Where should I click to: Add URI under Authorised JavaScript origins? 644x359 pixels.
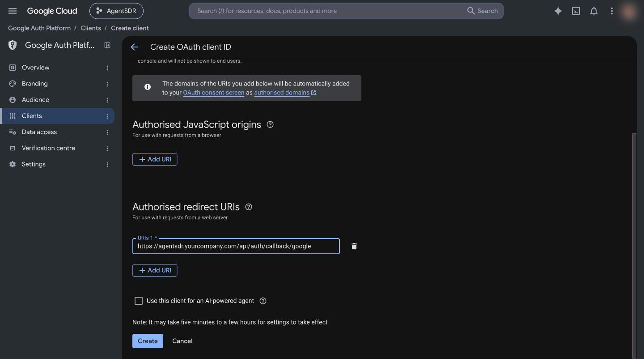[x=155, y=159]
